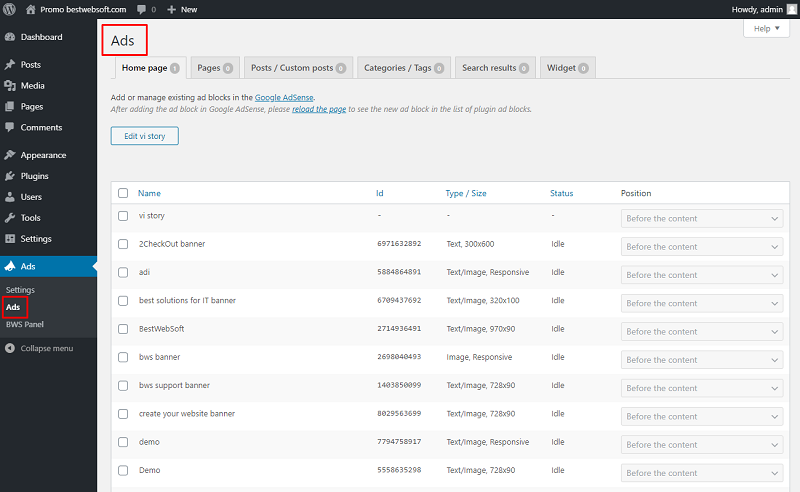This screenshot has width=800, height=492.
Task: Check the 2CheckOut banner checkbox
Action: tap(123, 244)
